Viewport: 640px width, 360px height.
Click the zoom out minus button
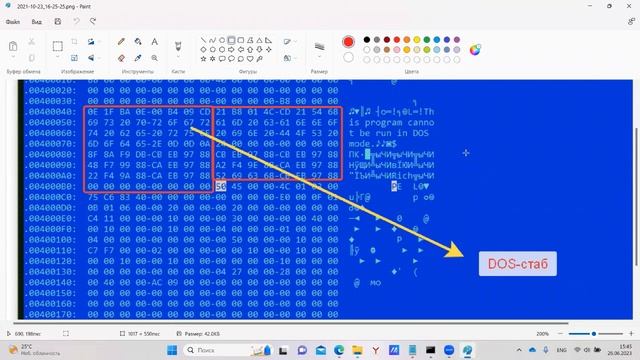[x=560, y=333]
